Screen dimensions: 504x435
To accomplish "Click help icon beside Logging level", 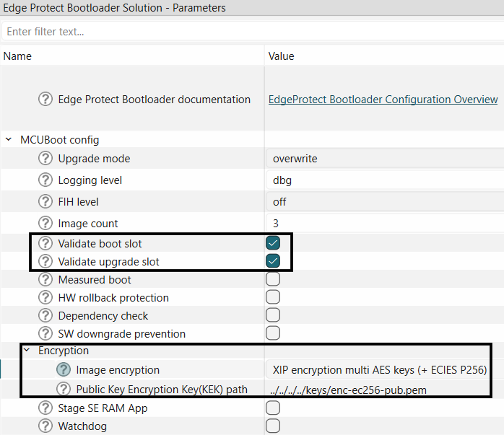I will coord(45,180).
